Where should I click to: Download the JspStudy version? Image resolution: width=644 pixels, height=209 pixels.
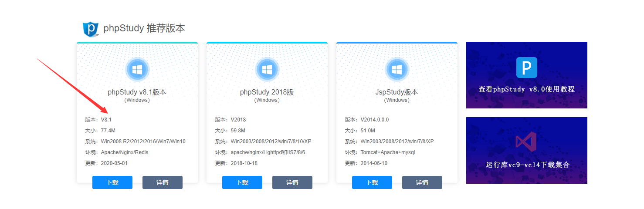pyautogui.click(x=372, y=182)
